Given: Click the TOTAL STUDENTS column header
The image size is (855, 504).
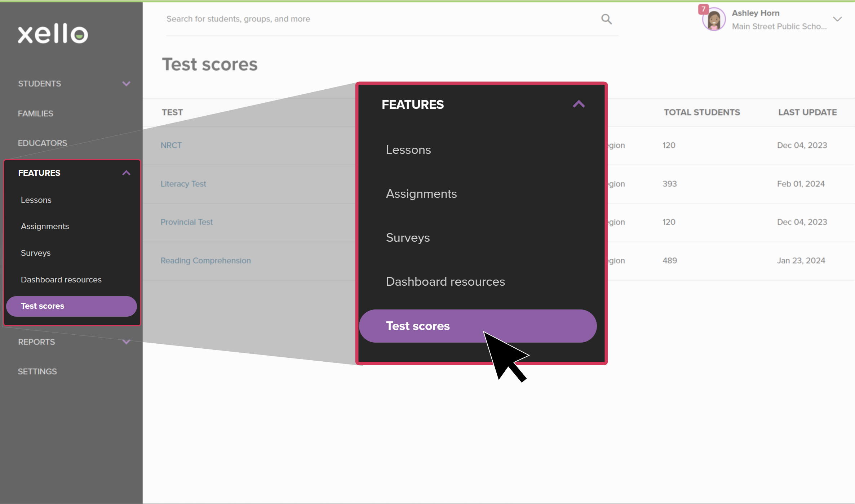Looking at the screenshot, I should coord(702,112).
